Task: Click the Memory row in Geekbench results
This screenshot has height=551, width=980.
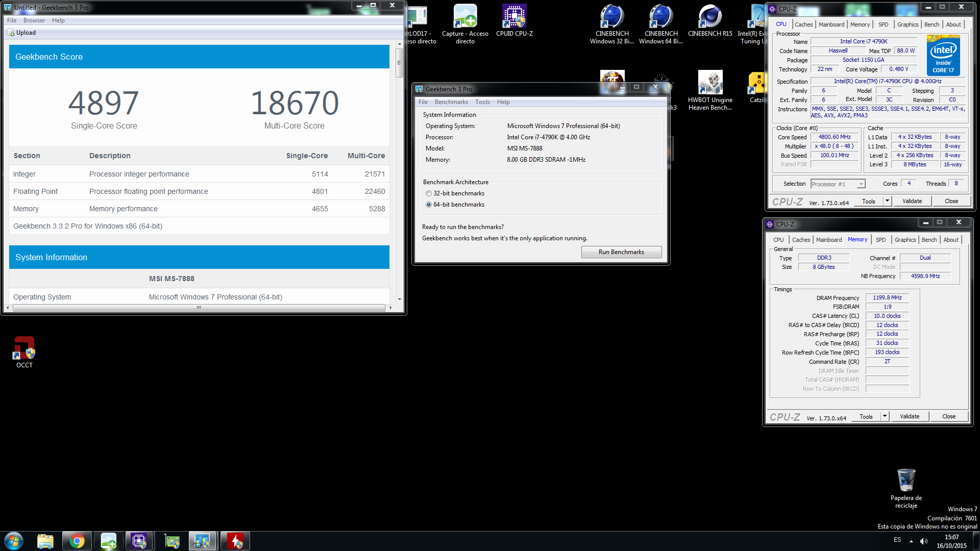Action: (x=199, y=209)
